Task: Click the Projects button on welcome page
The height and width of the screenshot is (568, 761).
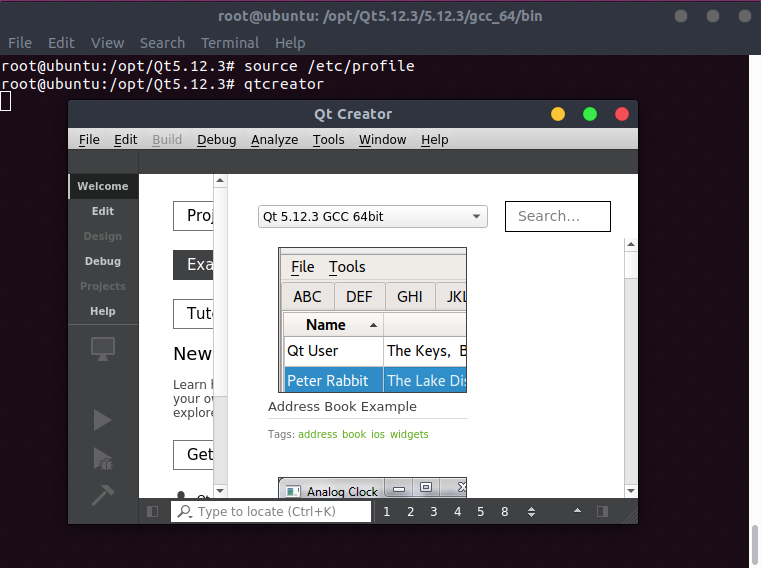Action: click(193, 216)
